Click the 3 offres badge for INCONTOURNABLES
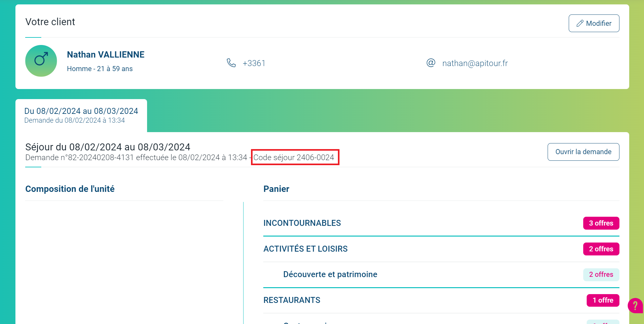This screenshot has height=324, width=644. (x=601, y=223)
